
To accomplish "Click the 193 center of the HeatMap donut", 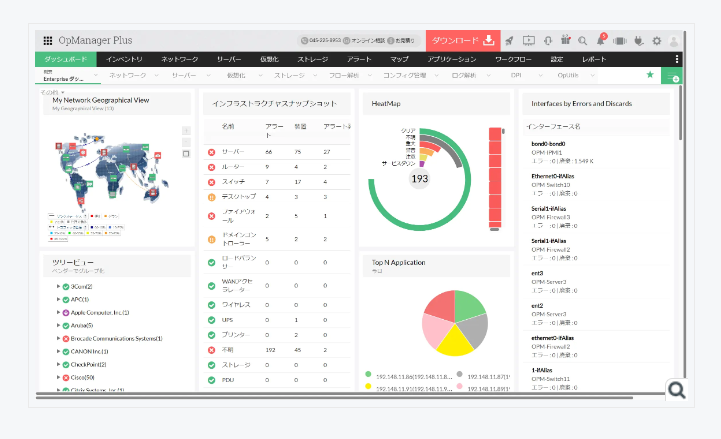I will [419, 179].
